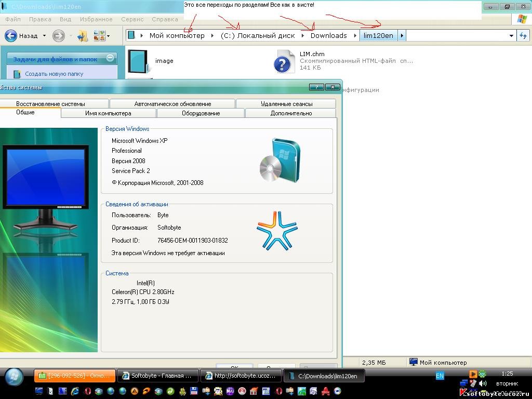Screen dimensions: 532x399
Task: Click the EN language indicator
Action: [x=440, y=376]
